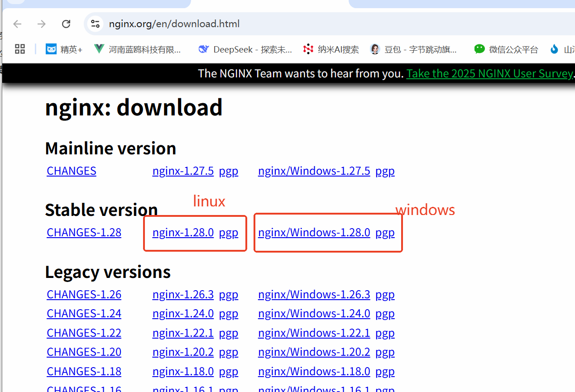Open the 2025 NGINX User Survey link
The image size is (575, 392).
pyautogui.click(x=490, y=73)
